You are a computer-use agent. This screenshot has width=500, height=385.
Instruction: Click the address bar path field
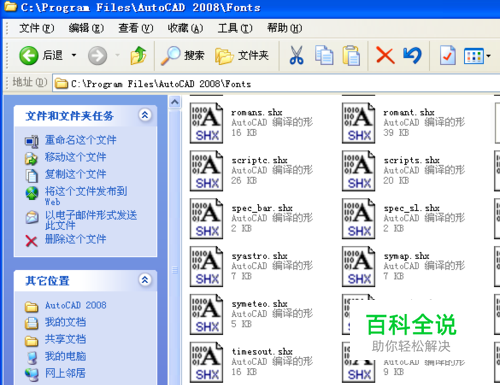click(x=276, y=83)
